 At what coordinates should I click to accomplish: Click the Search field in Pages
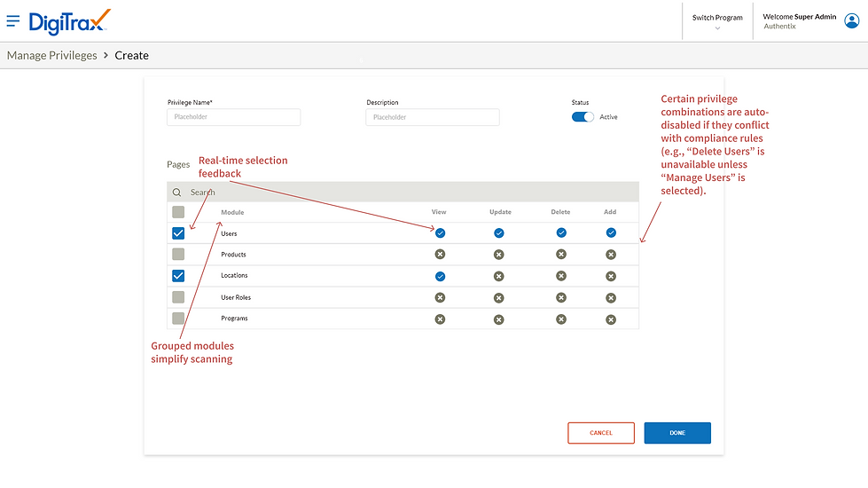pos(408,193)
